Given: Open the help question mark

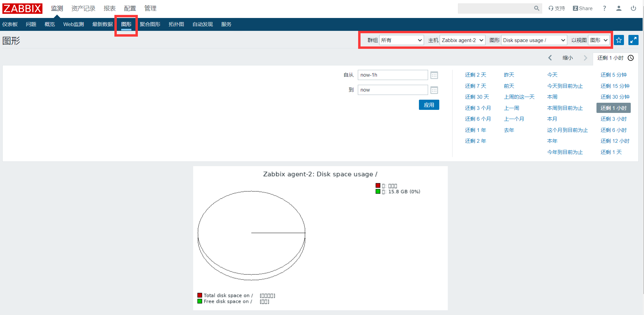Looking at the screenshot, I should (604, 8).
